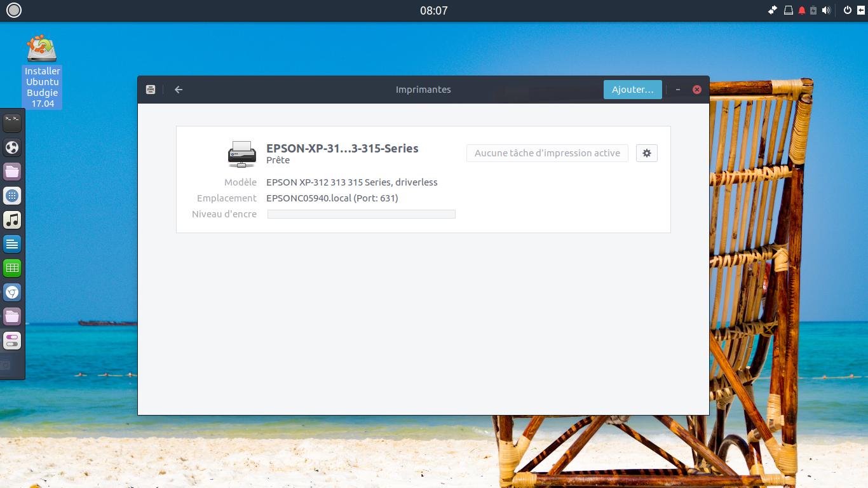Launch the music player in the dock

(x=12, y=220)
